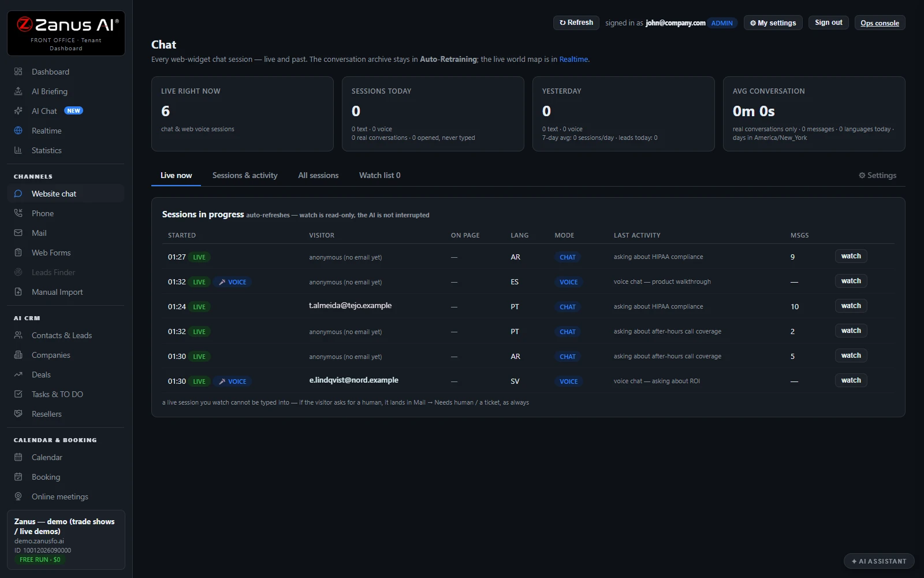Click the Sessions Today stat card
Viewport: 924px width, 578px height.
pos(433,114)
